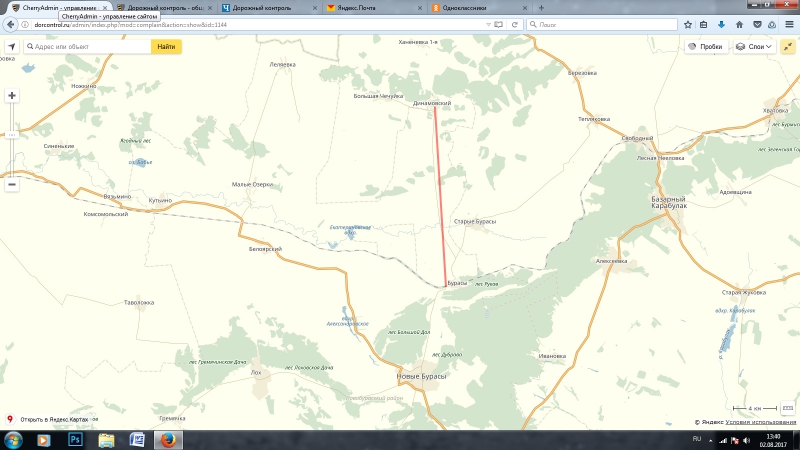Click the Windows Start button
This screenshot has height=450, width=800.
pyautogui.click(x=12, y=439)
